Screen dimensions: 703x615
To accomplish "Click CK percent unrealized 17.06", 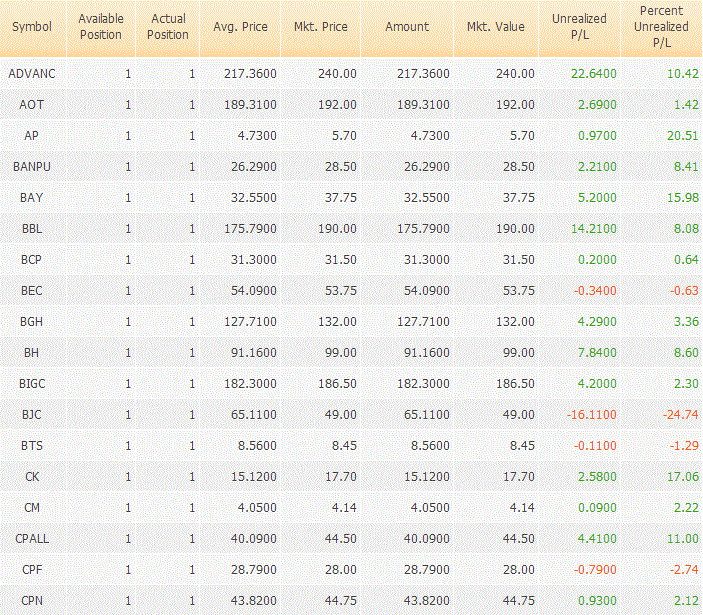I will coord(683,476).
